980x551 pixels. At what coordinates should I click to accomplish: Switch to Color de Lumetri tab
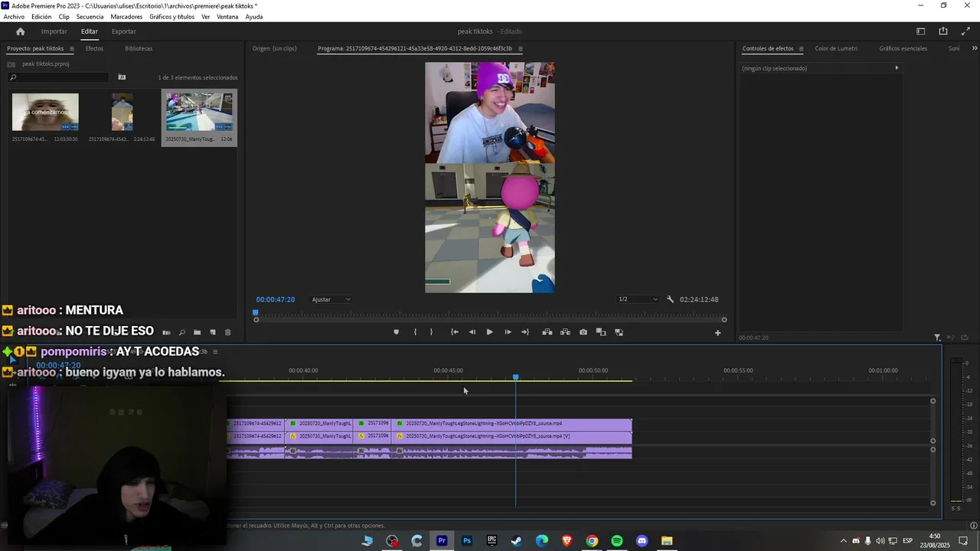coord(836,48)
